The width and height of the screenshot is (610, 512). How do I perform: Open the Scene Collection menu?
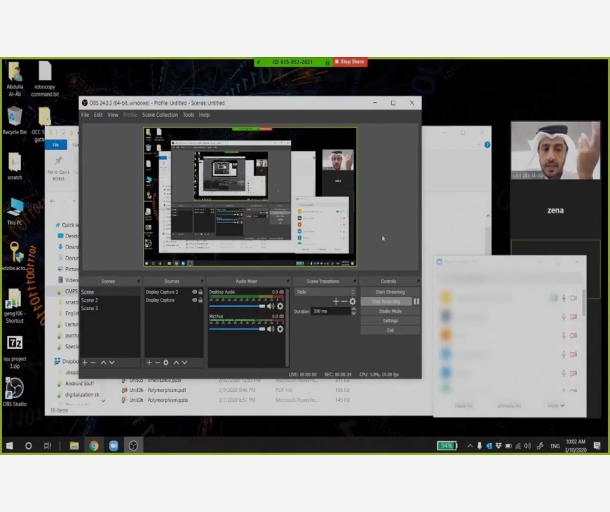click(159, 115)
